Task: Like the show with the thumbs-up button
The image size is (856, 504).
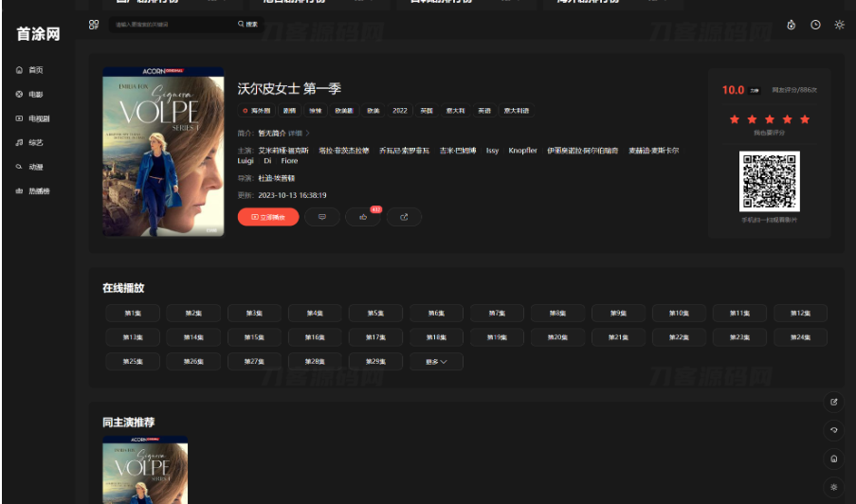Action: 363,217
